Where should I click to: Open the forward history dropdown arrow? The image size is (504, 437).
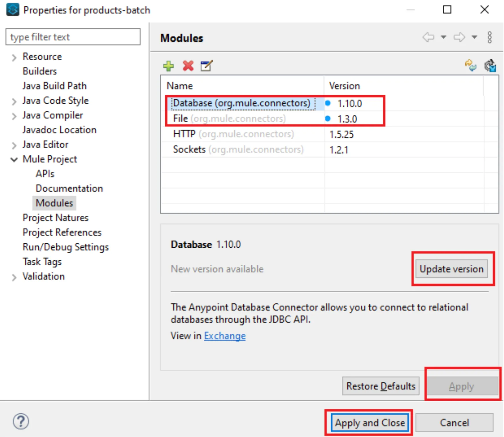(474, 37)
